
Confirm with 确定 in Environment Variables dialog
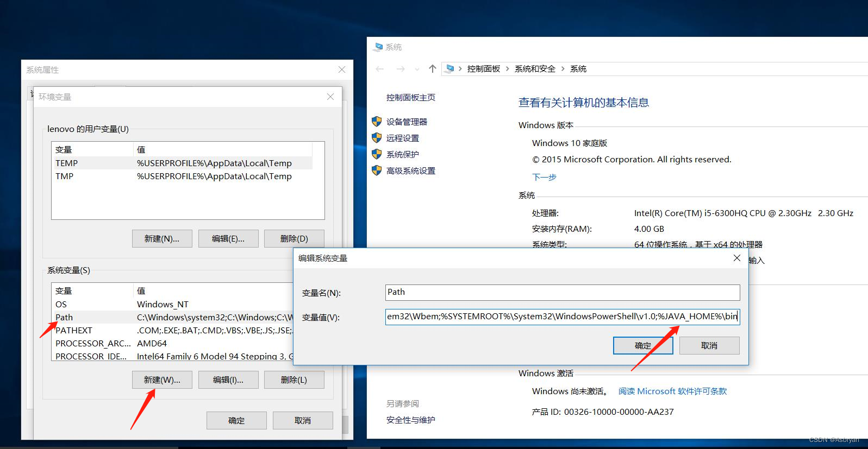pyautogui.click(x=236, y=420)
